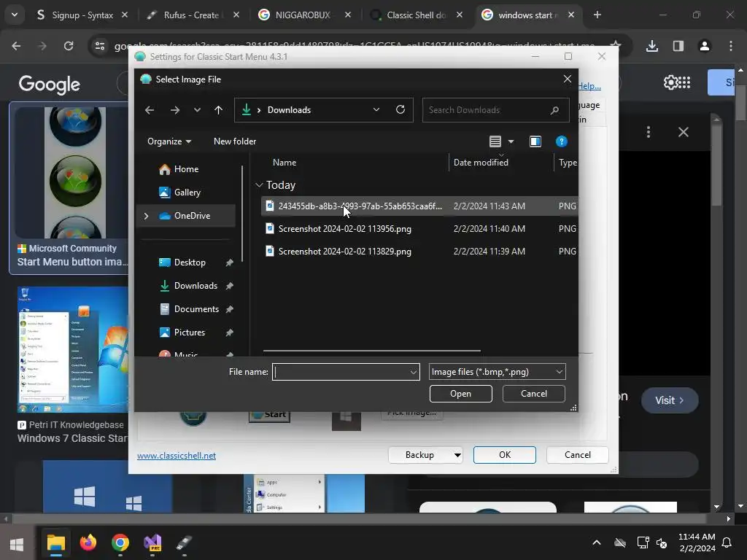Open Chrome three-dot menu
The image size is (747, 560).
[731, 46]
